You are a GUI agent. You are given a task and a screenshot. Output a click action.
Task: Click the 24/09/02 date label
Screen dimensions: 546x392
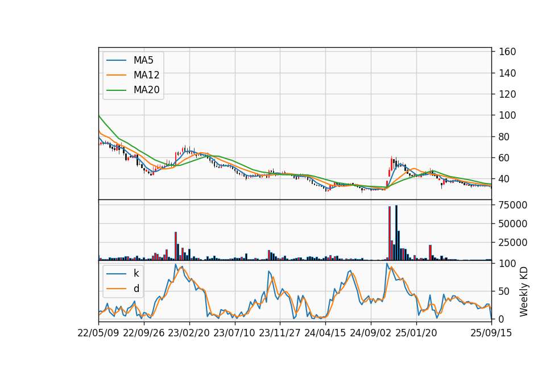[x=370, y=333]
